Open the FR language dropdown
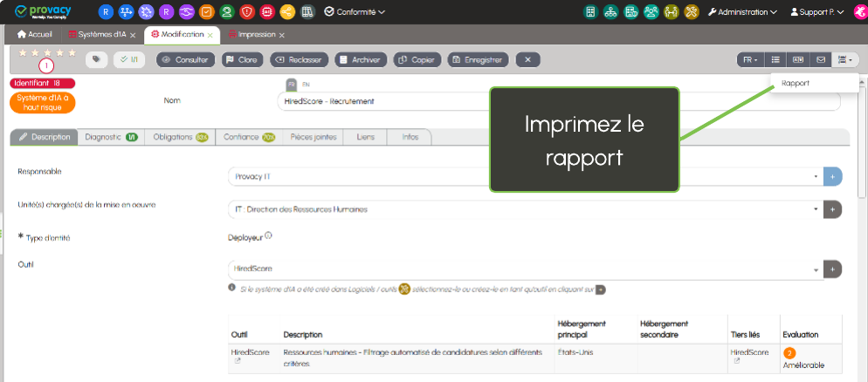868x382 pixels. click(x=749, y=60)
